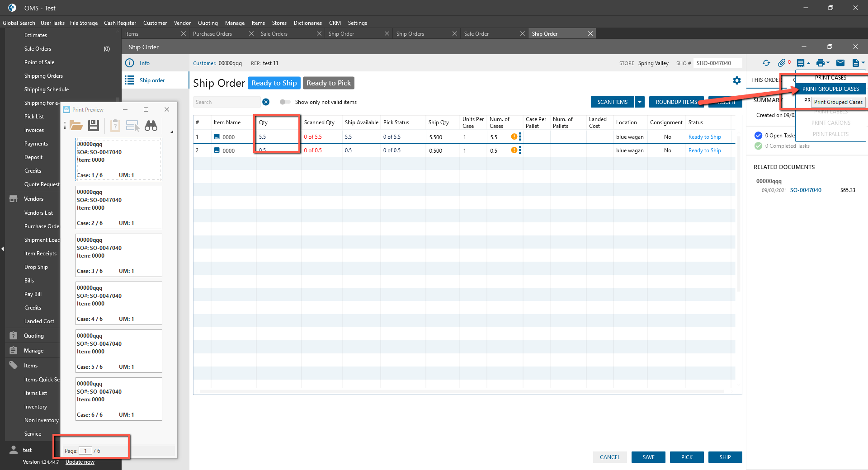Click the Ready to Pick status button
This screenshot has width=868, height=470.
click(x=329, y=83)
